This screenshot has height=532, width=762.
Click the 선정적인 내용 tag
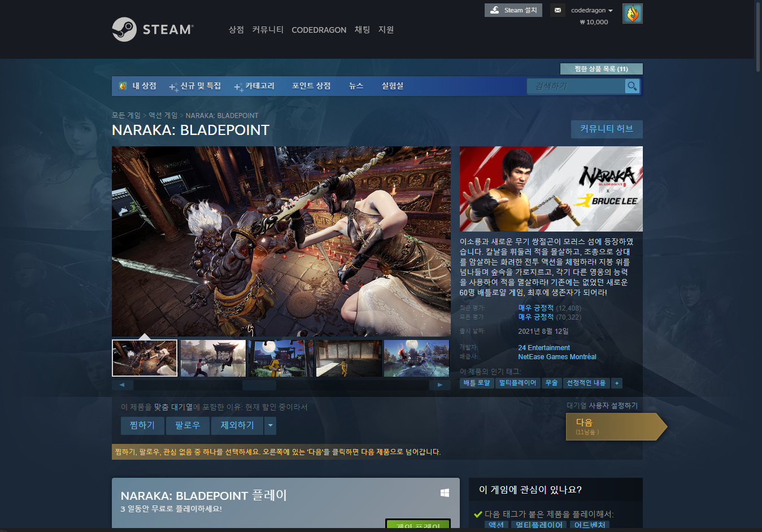[586, 383]
